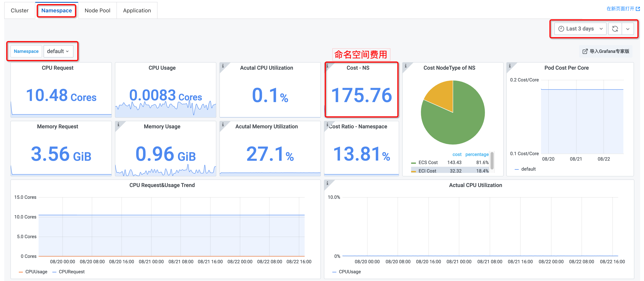Open the default namespace dropdown
The width and height of the screenshot is (644, 281).
click(x=58, y=51)
